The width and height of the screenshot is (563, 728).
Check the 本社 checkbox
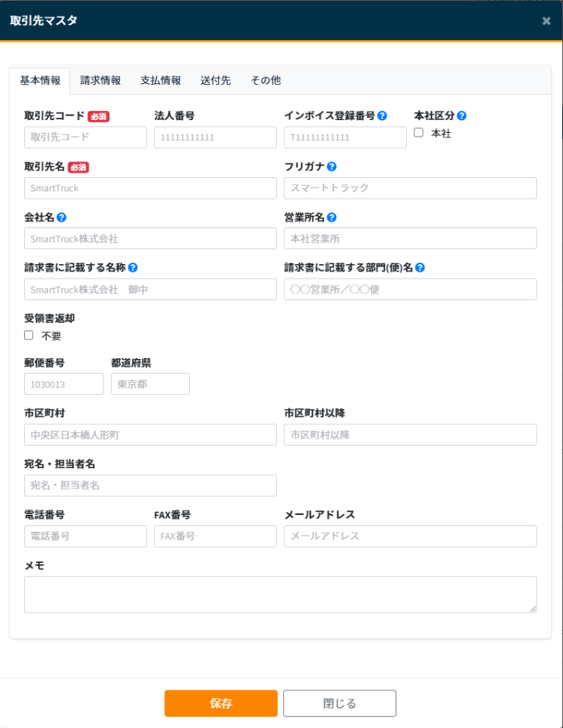pos(419,133)
